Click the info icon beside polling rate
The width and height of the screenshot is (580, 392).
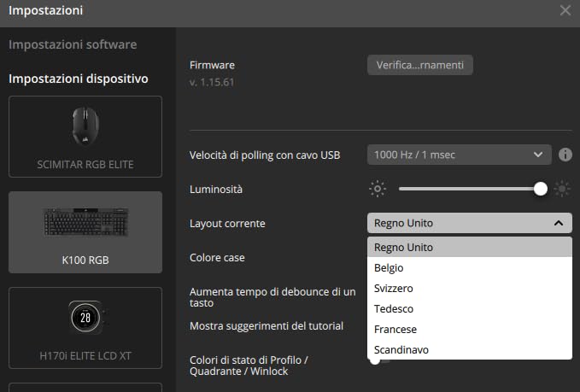(565, 155)
